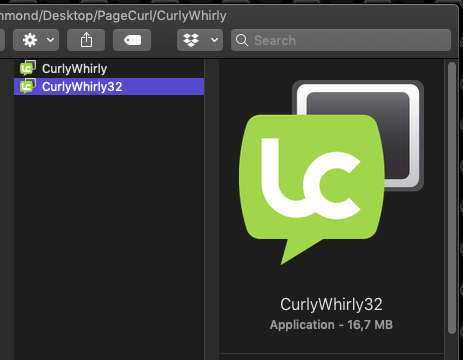Click the magnifying glass search icon

point(242,40)
